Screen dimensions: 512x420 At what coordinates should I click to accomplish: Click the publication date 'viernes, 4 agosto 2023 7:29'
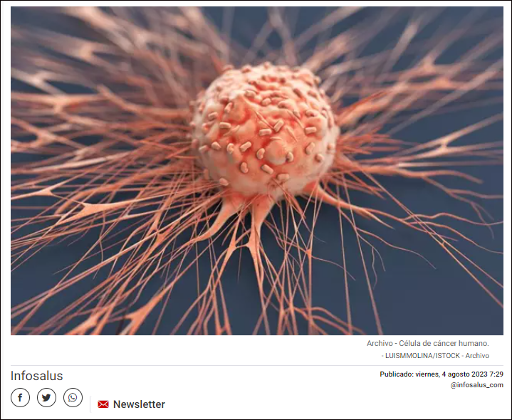point(459,374)
